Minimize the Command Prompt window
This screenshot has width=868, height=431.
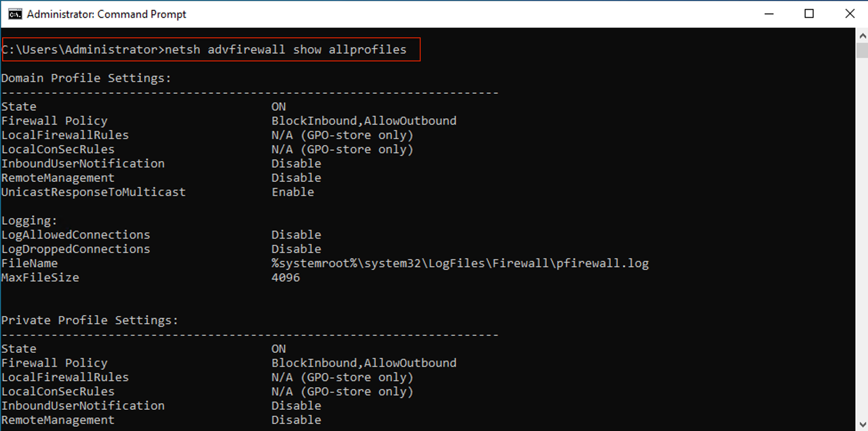(x=770, y=14)
